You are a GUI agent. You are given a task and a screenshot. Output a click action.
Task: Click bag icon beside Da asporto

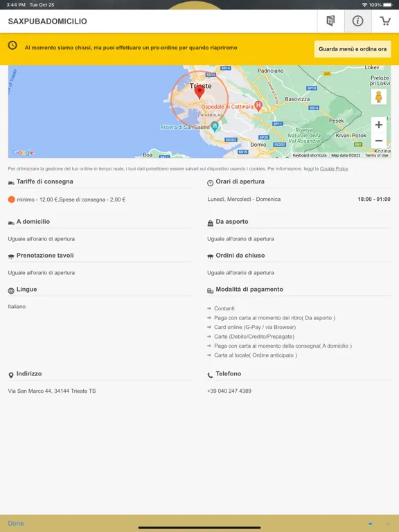(x=211, y=223)
